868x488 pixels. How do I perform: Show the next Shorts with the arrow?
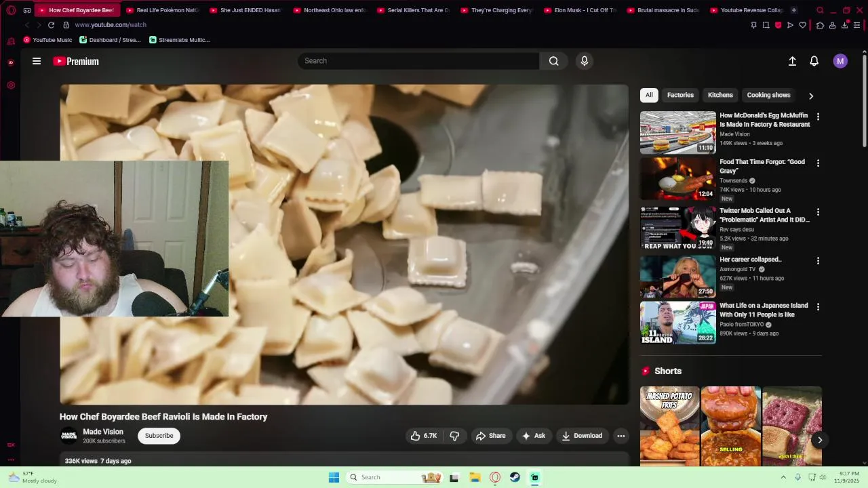coord(819,440)
